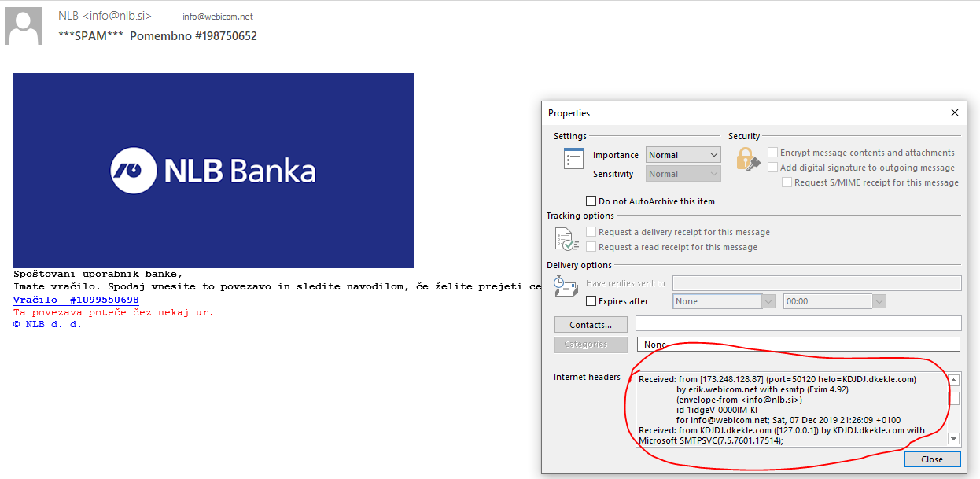Check Request S/MIME receipt for this message
Viewport: 980px width, 479px height.
787,182
